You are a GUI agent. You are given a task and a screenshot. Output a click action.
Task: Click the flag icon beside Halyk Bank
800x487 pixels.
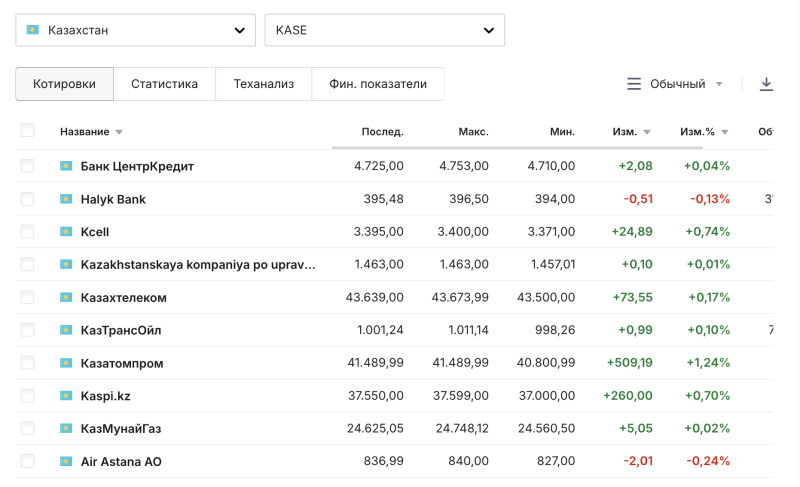tap(66, 199)
